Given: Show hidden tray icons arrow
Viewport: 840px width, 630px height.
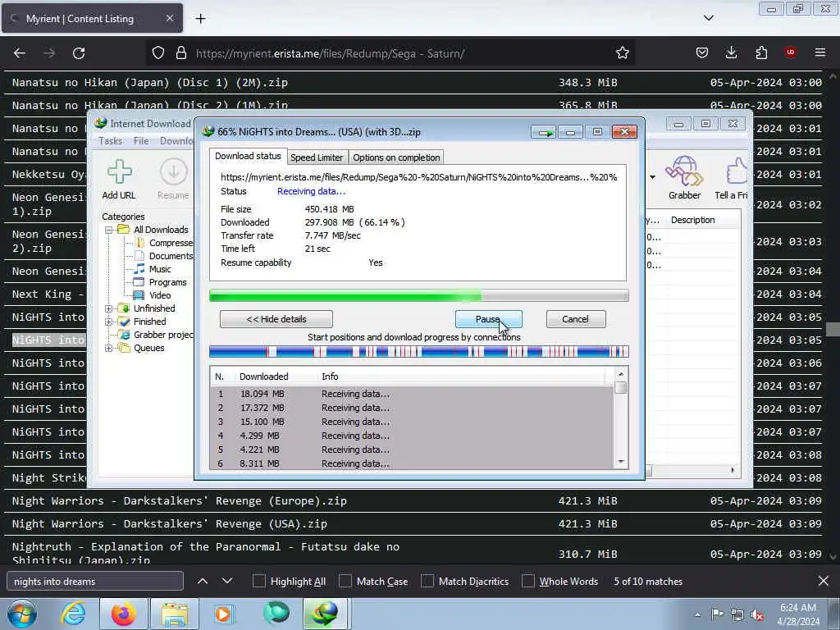Looking at the screenshot, I should [697, 615].
